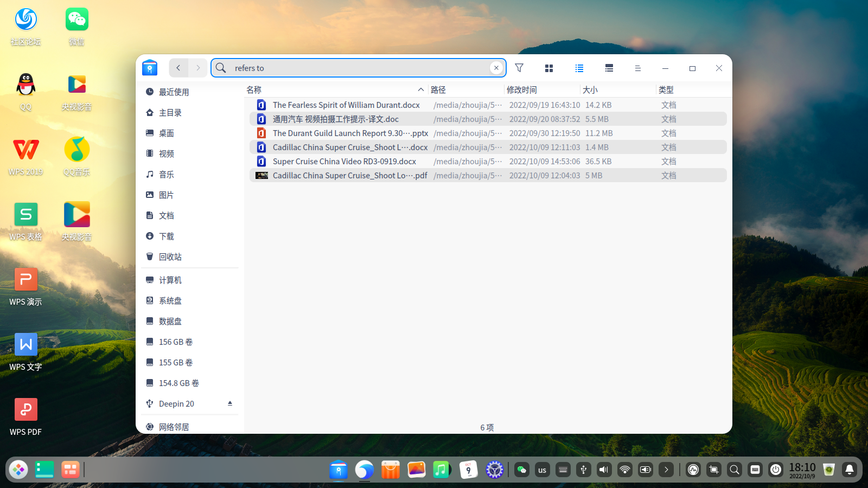Open 桌面 folder in the sidebar
Image resolution: width=868 pixels, height=488 pixels.
click(190, 133)
